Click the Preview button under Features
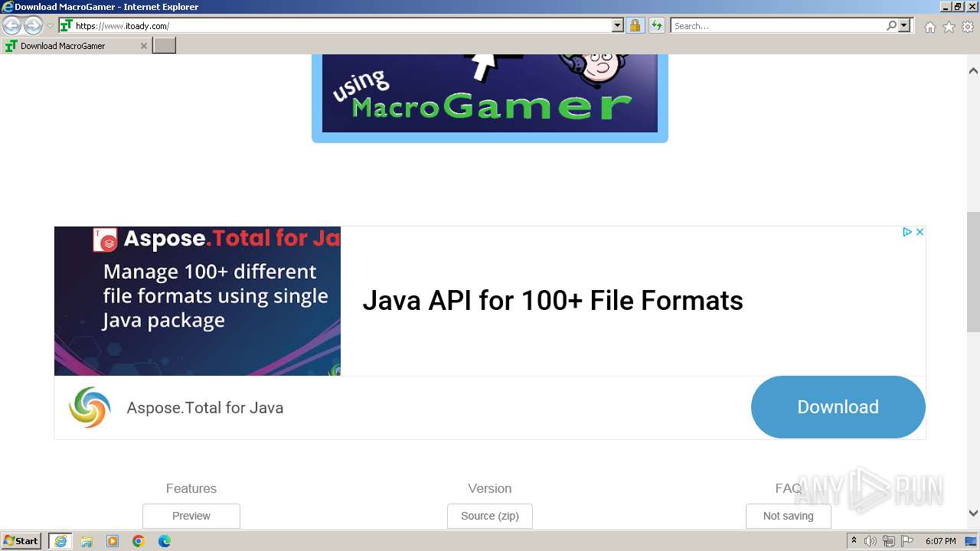980x551 pixels. click(x=191, y=516)
